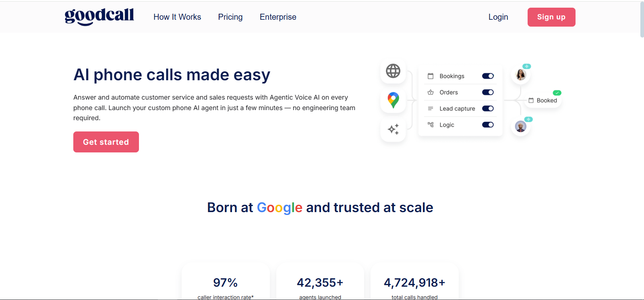Image resolution: width=644 pixels, height=300 pixels.
Task: Click the Logic flow icon
Action: click(431, 125)
